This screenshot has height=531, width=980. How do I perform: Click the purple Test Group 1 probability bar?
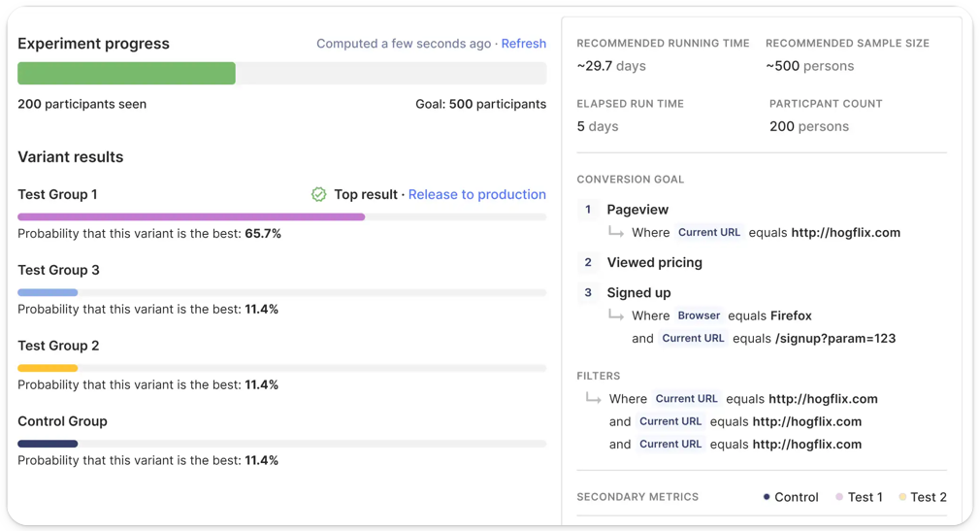(190, 216)
